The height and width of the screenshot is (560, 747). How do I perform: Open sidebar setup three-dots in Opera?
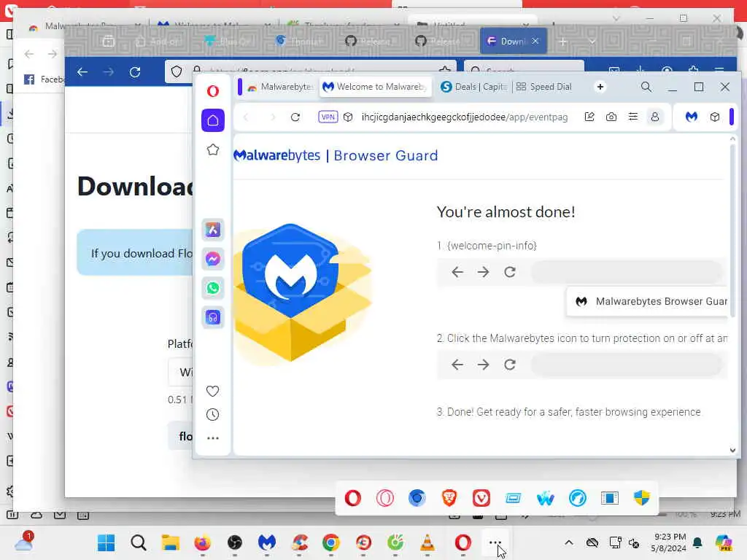(212, 437)
